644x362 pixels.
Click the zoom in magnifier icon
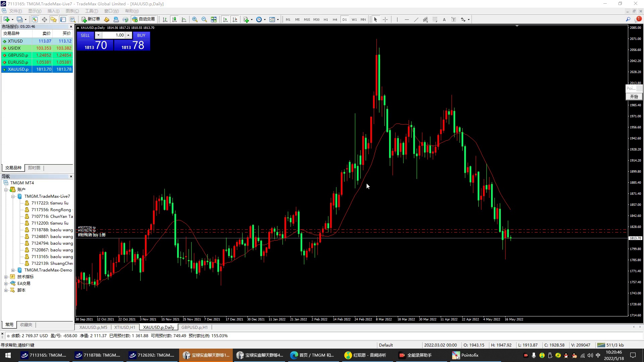coord(195,19)
